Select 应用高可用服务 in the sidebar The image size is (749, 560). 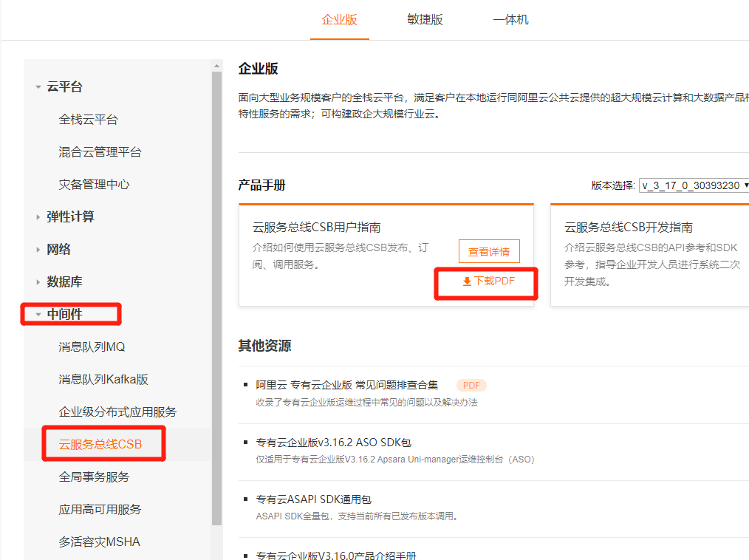click(100, 509)
